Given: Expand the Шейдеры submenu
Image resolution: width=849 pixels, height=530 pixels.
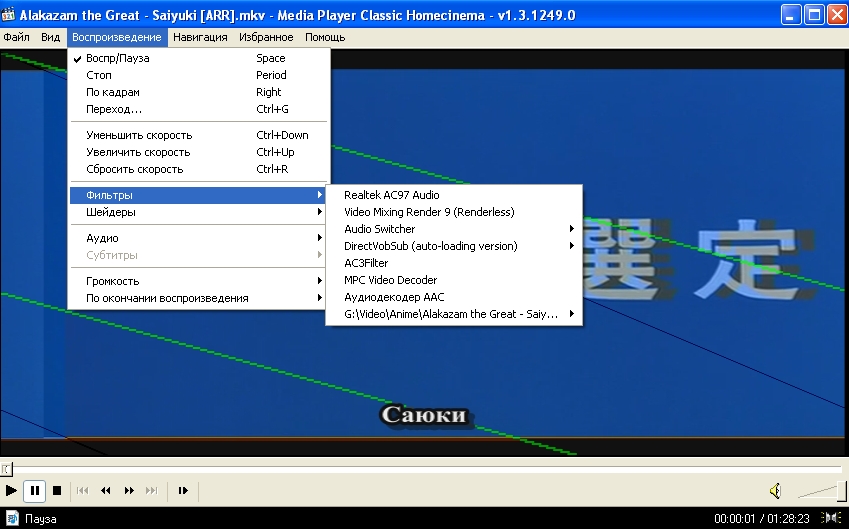Looking at the screenshot, I should pos(198,212).
